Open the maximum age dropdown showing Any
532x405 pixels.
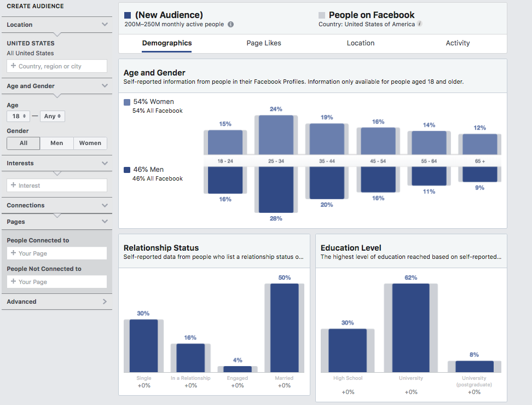pyautogui.click(x=52, y=116)
